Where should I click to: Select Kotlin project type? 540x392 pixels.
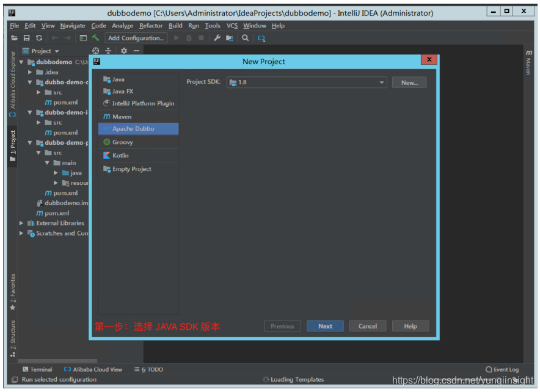(x=139, y=156)
